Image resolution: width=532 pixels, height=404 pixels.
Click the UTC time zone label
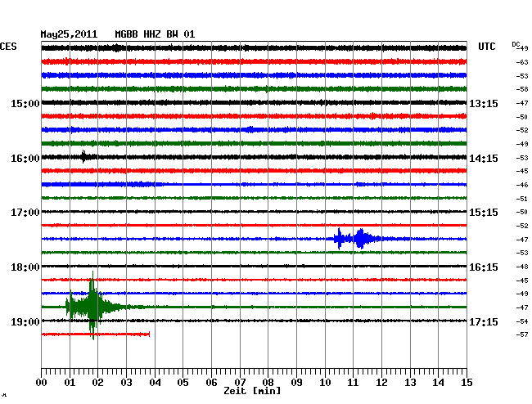click(486, 47)
